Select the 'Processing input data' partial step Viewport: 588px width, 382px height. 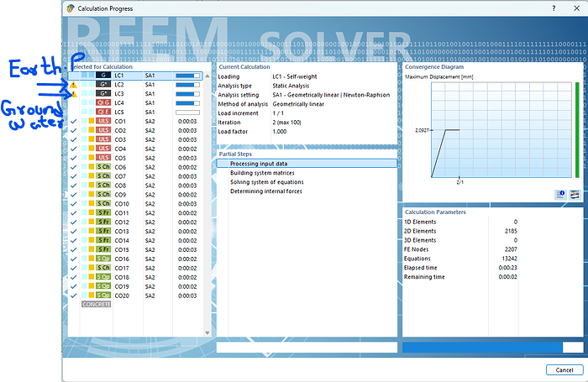[x=307, y=164]
